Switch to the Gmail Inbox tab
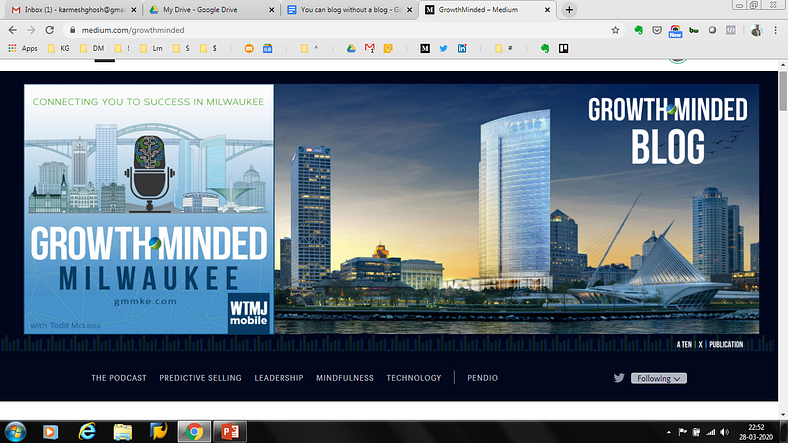 (73, 10)
